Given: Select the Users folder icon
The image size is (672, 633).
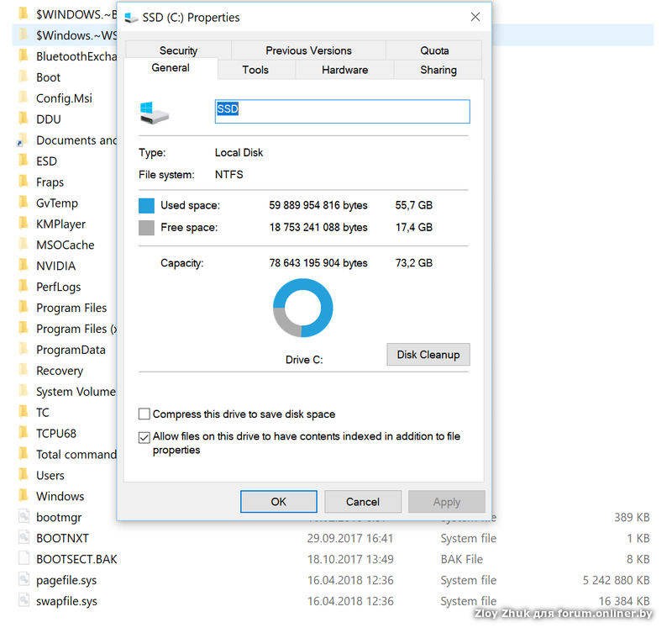Looking at the screenshot, I should pos(24,475).
